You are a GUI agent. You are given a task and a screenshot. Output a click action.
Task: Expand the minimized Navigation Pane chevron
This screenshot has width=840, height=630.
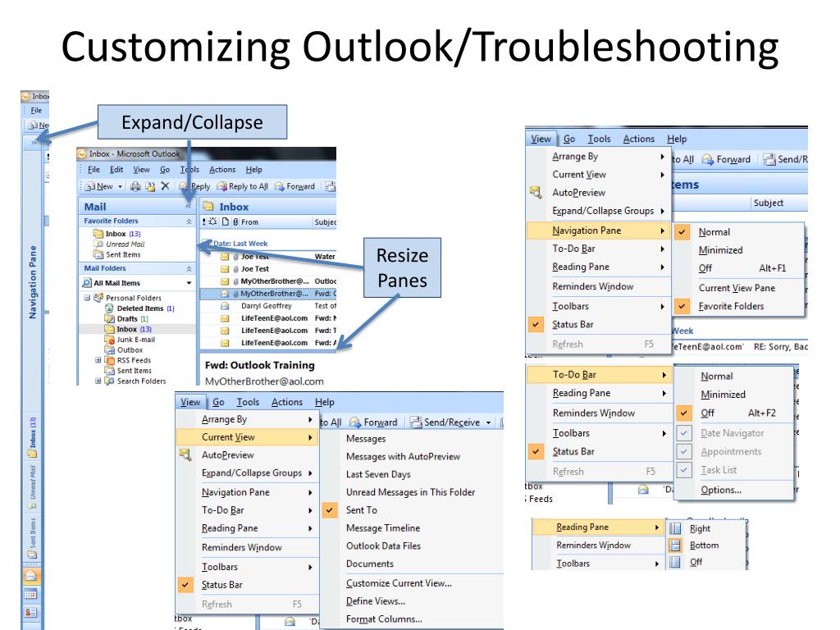pos(33,143)
